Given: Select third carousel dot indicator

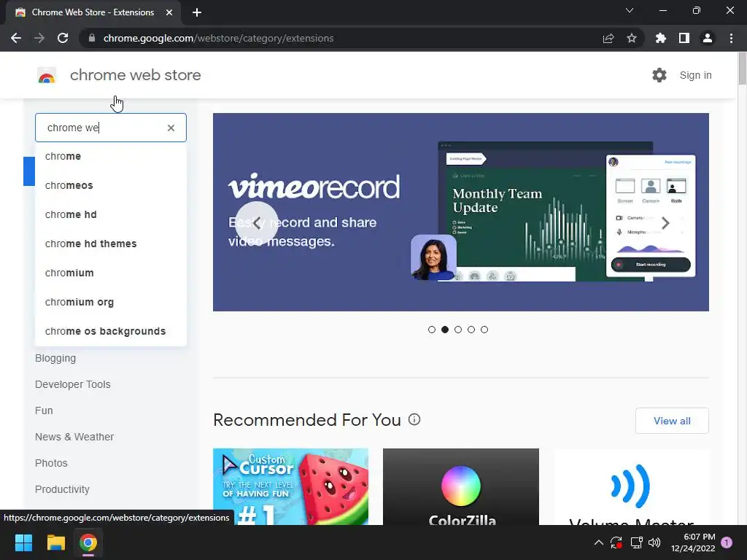Looking at the screenshot, I should coord(458,330).
